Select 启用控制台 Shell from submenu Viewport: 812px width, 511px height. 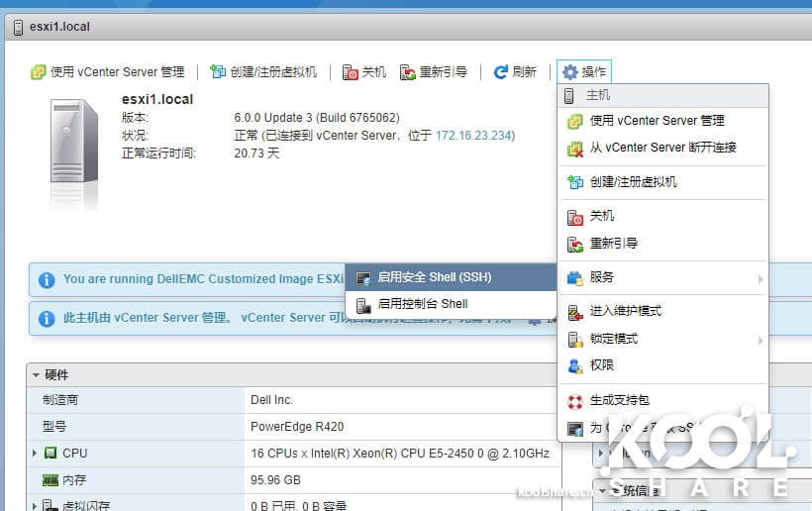tap(422, 304)
